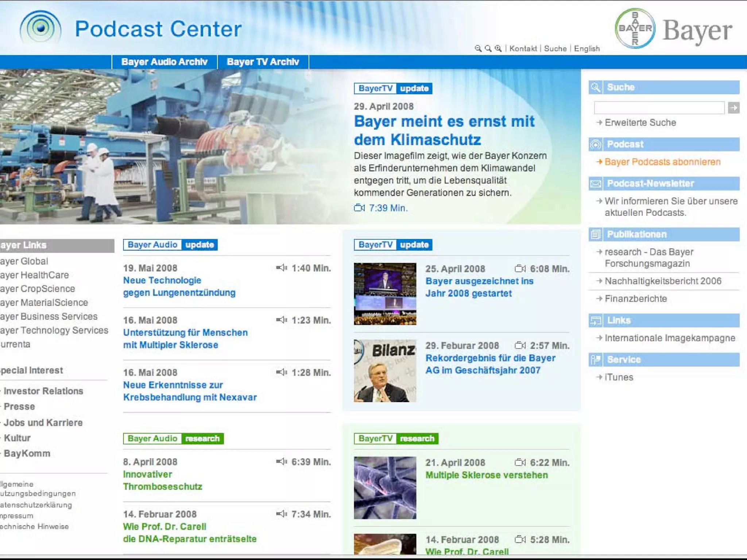
Task: Open the Bayer TV Archiv tab
Action: [x=263, y=62]
